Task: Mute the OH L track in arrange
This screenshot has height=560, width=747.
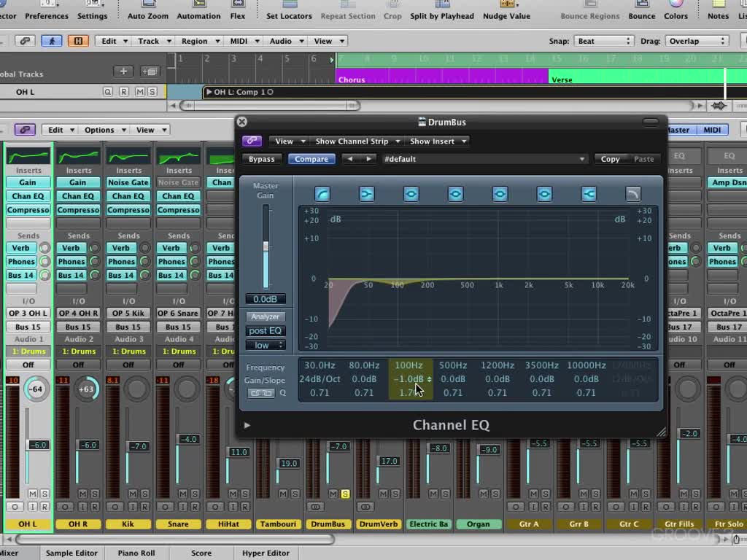Action: (x=140, y=91)
